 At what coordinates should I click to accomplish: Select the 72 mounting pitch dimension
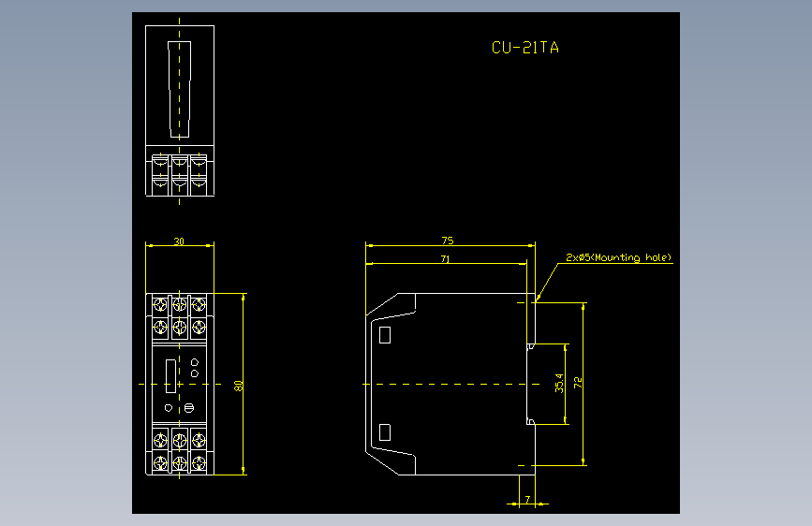[x=578, y=383]
